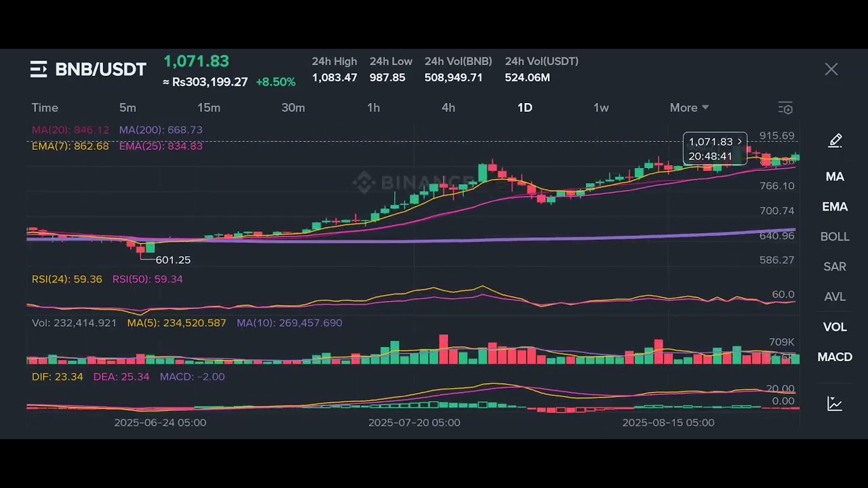Switch to Time chart view
The image size is (868, 488).
(45, 108)
